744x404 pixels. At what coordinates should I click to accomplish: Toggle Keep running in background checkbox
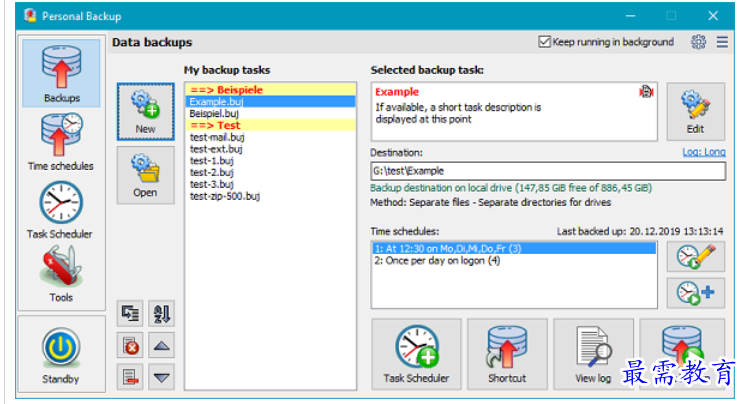tap(545, 42)
